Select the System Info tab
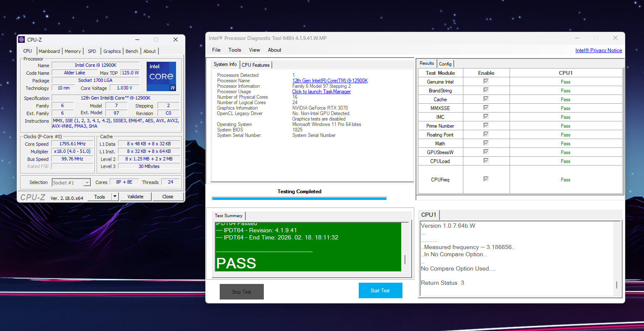This screenshot has height=331, width=644. (225, 64)
